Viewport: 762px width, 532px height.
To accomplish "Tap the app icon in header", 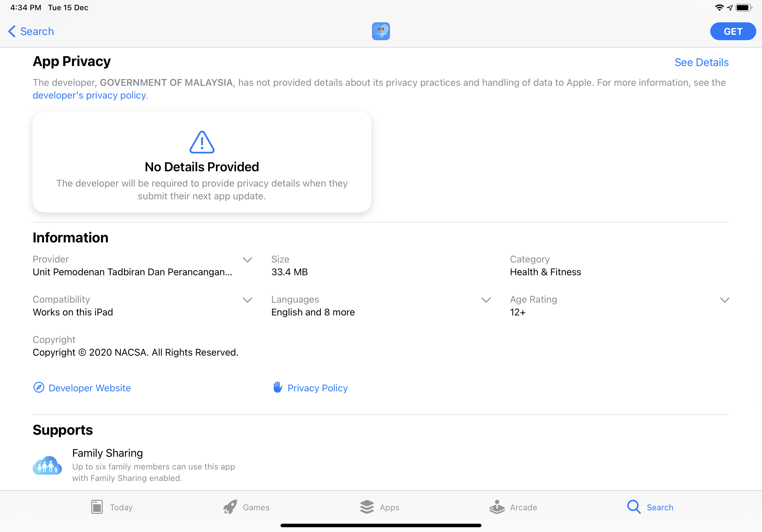I will point(381,31).
